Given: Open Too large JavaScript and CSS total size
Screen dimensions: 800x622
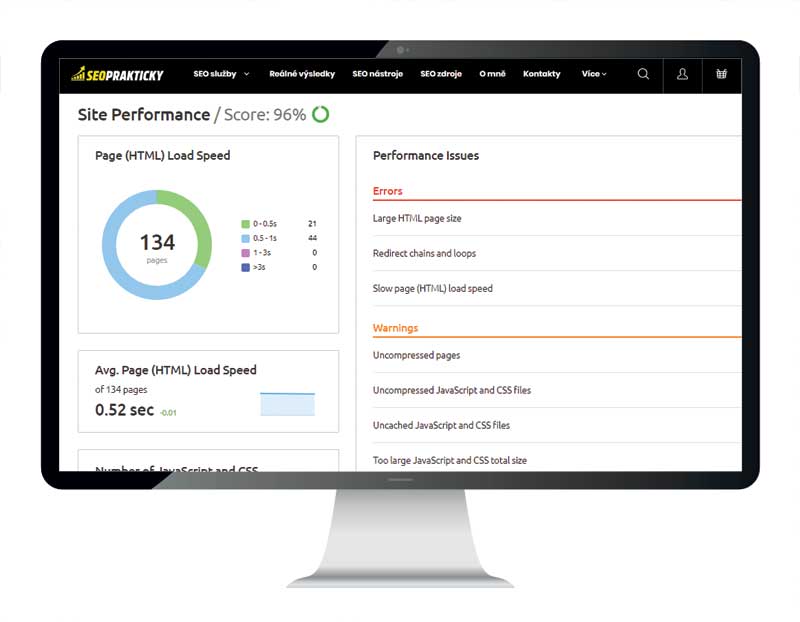Looking at the screenshot, I should point(449,460).
